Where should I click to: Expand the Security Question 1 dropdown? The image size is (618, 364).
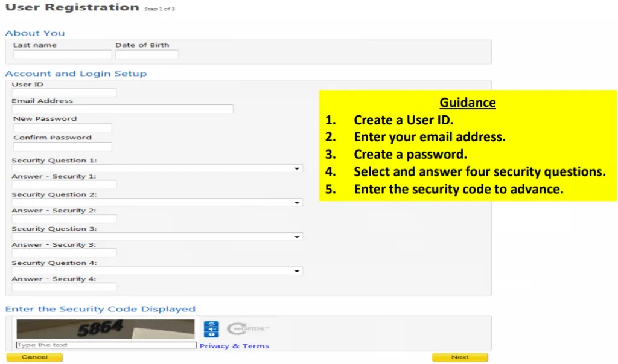[157, 168]
